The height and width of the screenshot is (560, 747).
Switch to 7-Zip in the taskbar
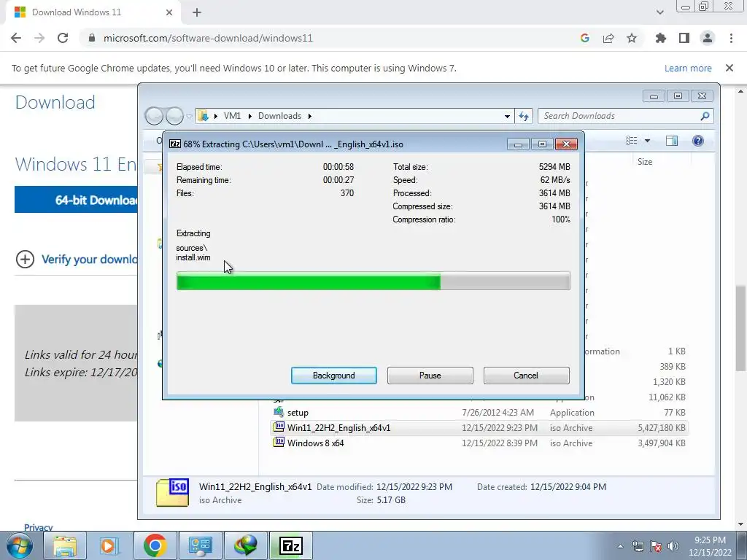coord(290,545)
